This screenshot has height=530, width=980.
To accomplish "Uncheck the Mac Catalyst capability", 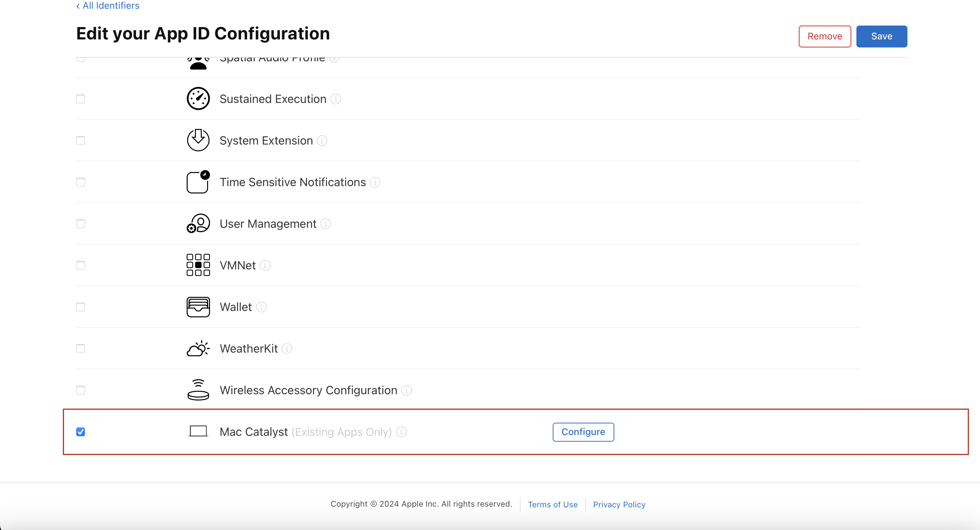I will (x=80, y=432).
